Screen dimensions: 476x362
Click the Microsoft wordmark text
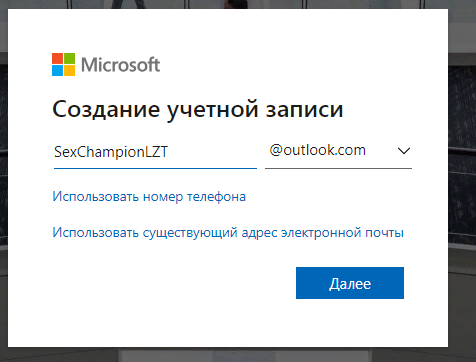(121, 65)
